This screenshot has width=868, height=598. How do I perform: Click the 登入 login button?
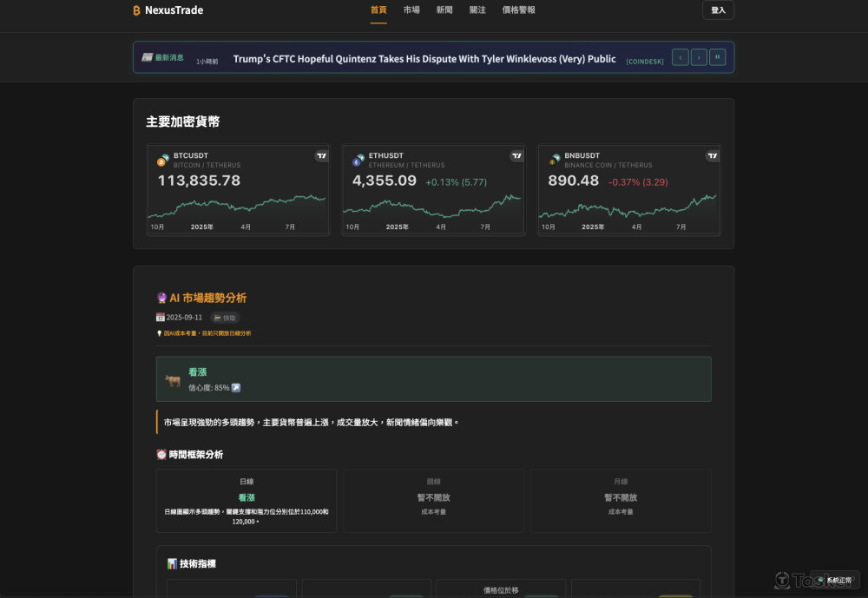click(x=718, y=10)
